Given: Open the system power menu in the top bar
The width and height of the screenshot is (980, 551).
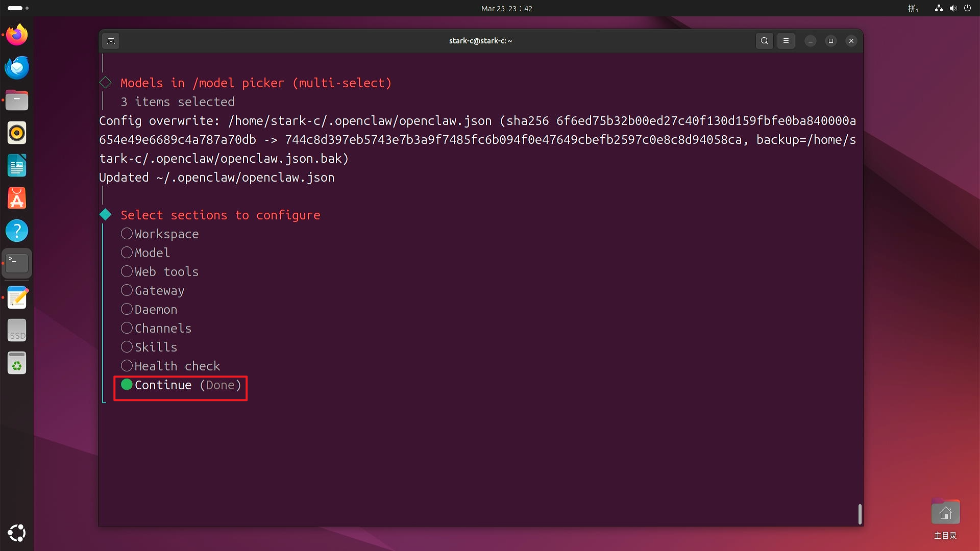Looking at the screenshot, I should [967, 8].
